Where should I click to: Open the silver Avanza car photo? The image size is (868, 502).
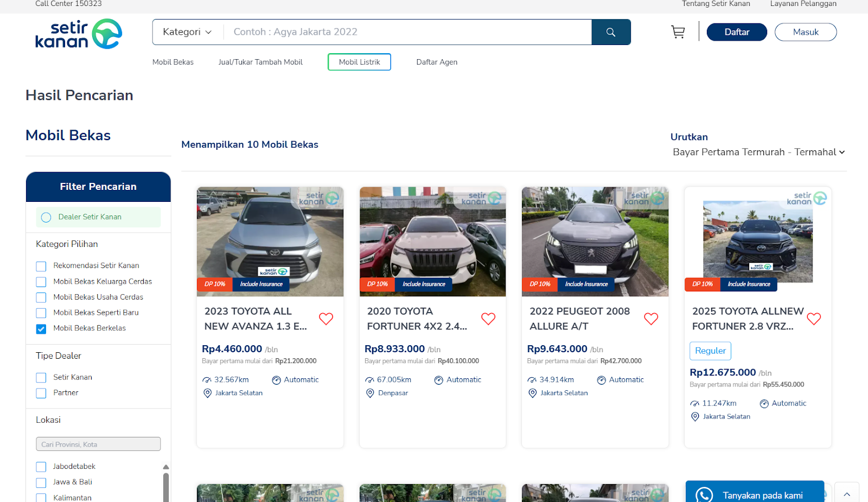pos(270,242)
